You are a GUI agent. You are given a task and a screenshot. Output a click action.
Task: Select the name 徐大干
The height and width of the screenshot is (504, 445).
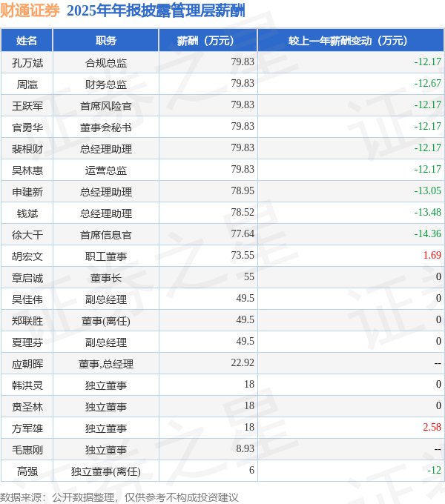click(x=27, y=235)
